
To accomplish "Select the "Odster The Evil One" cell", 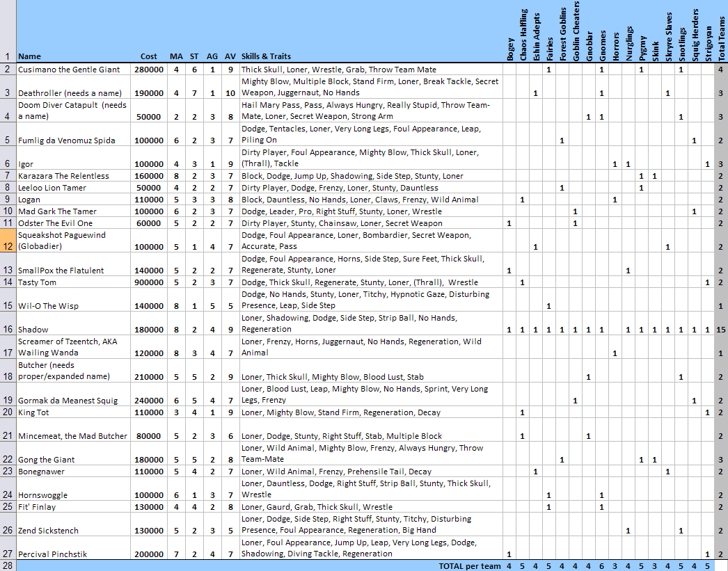I will pyautogui.click(x=73, y=223).
